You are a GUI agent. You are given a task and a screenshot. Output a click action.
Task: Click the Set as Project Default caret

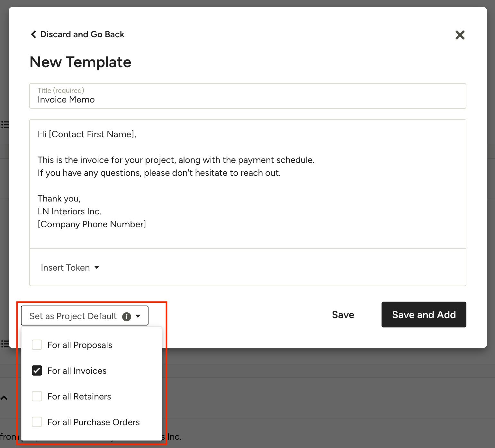[x=138, y=316]
